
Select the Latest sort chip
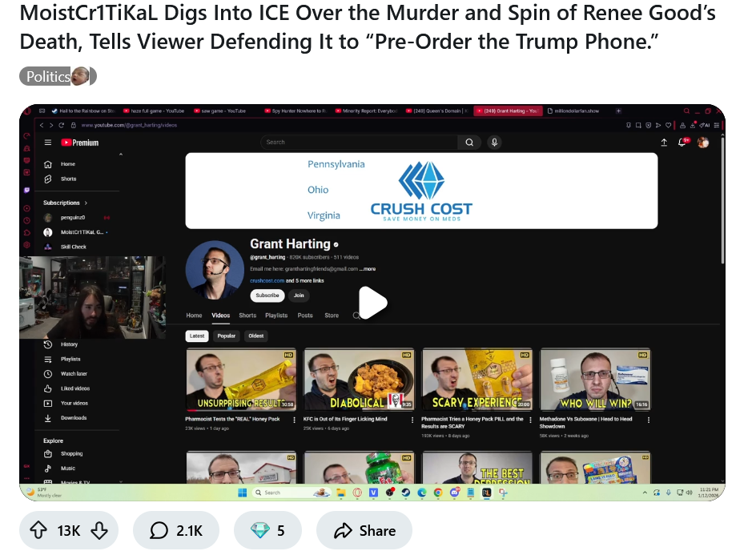(197, 336)
